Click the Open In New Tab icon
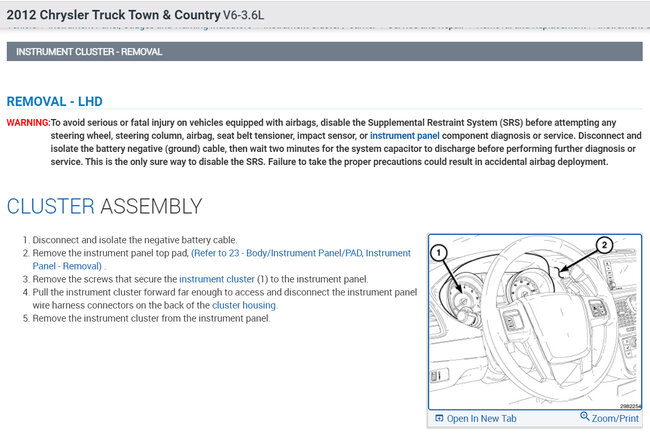 pos(439,418)
